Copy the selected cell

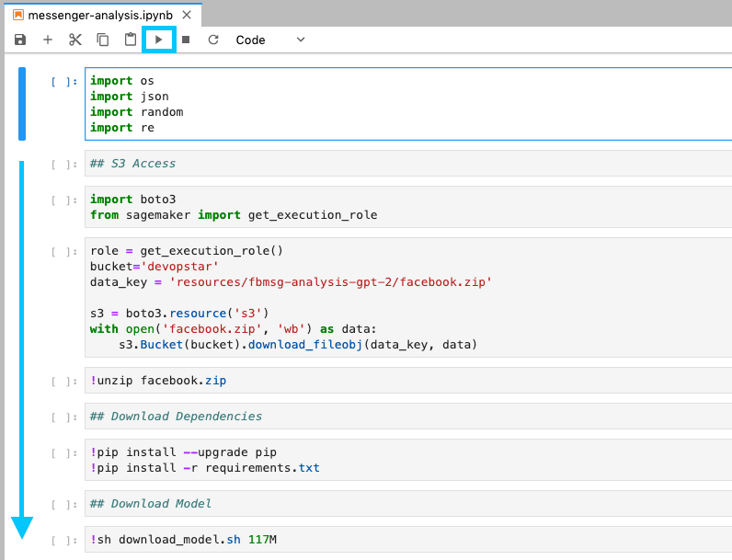pyautogui.click(x=103, y=40)
